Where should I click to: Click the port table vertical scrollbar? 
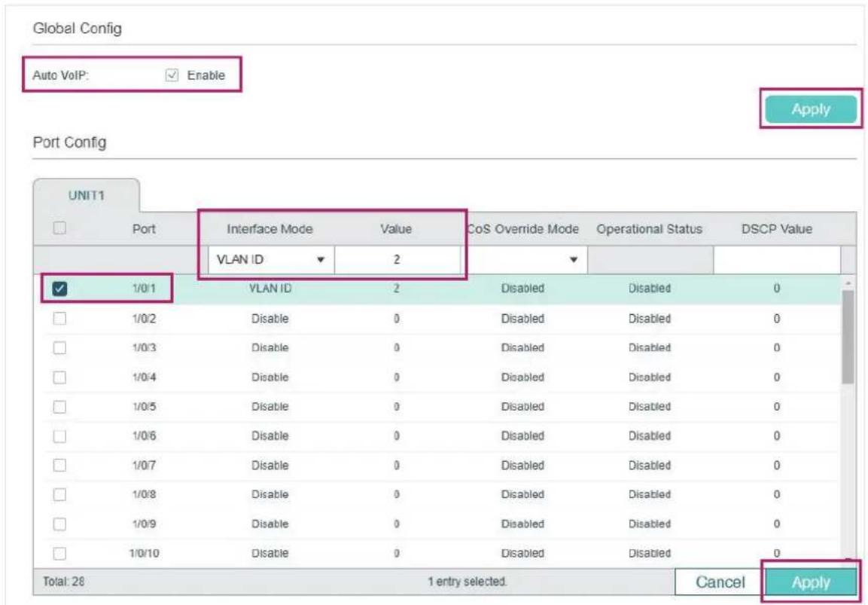coord(847,337)
